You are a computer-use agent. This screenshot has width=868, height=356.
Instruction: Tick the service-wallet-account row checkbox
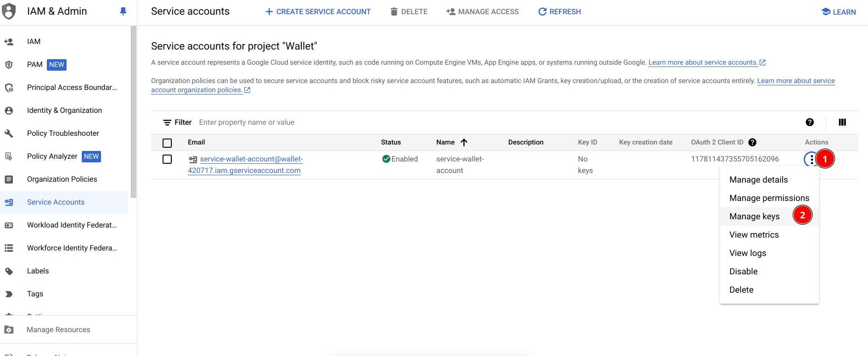coord(167,159)
